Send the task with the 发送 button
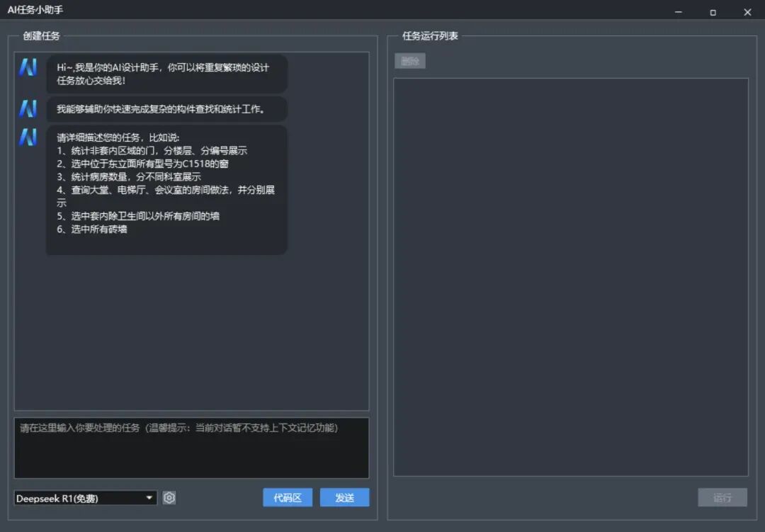This screenshot has width=765, height=532. pyautogui.click(x=344, y=497)
